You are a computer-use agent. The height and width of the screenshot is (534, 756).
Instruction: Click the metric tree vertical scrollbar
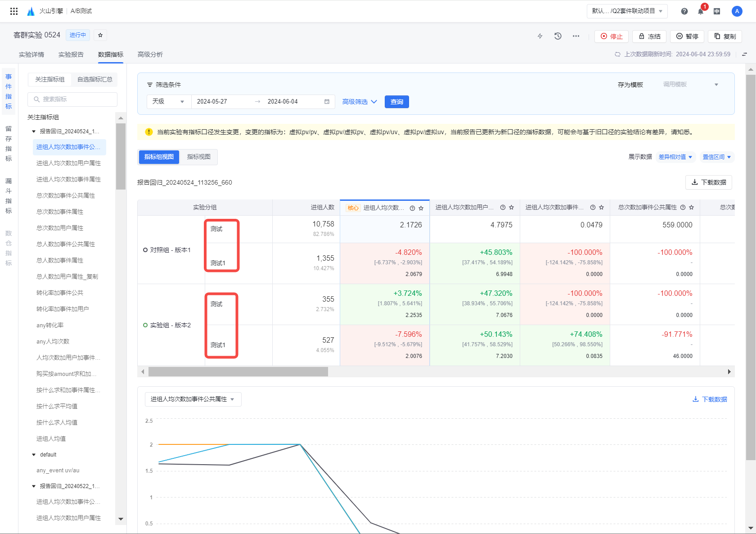pos(121,156)
